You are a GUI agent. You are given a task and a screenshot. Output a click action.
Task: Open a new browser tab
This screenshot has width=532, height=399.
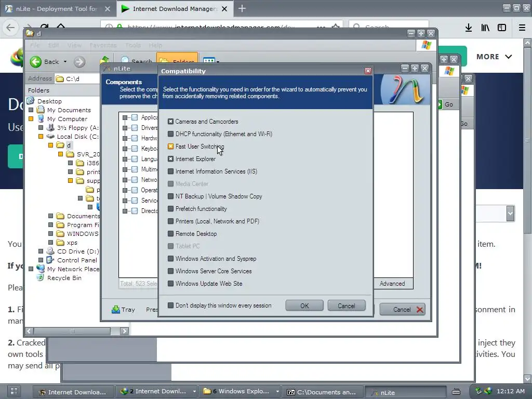click(x=242, y=8)
